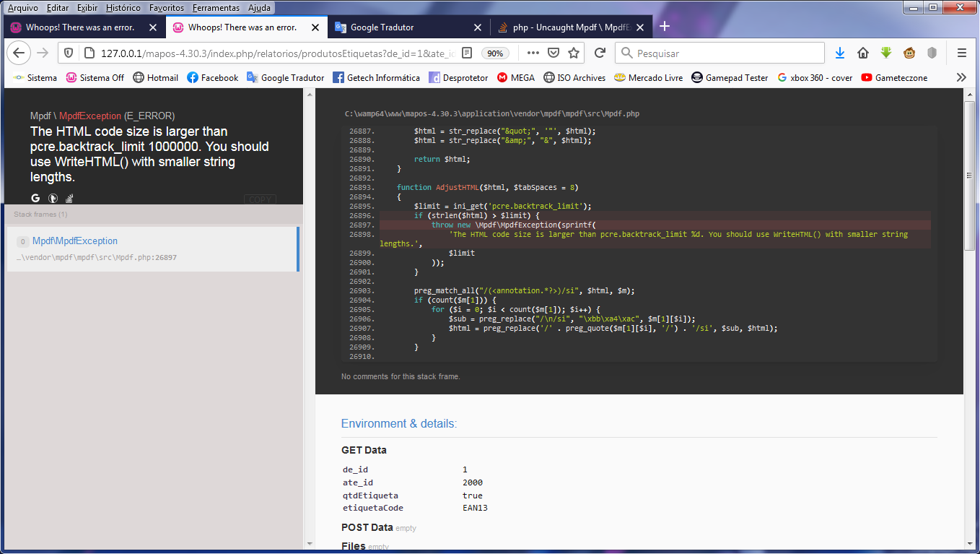Enable Pocket saving for this page

click(x=554, y=53)
